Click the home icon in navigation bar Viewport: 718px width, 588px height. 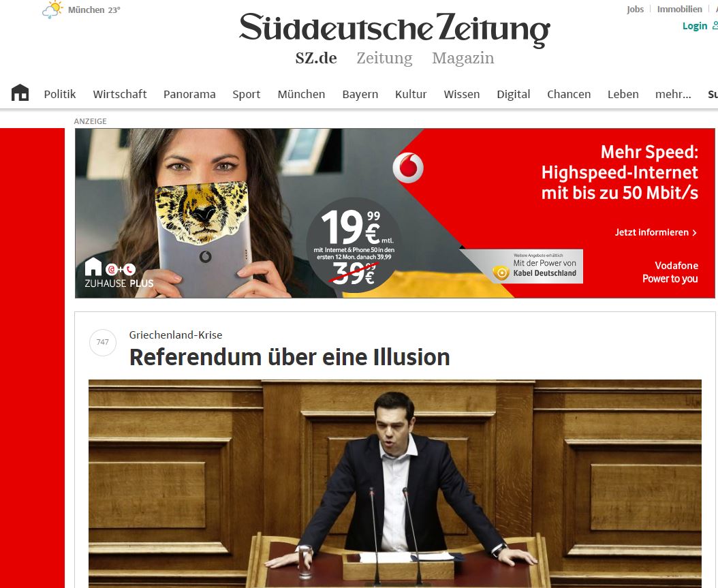(x=20, y=93)
